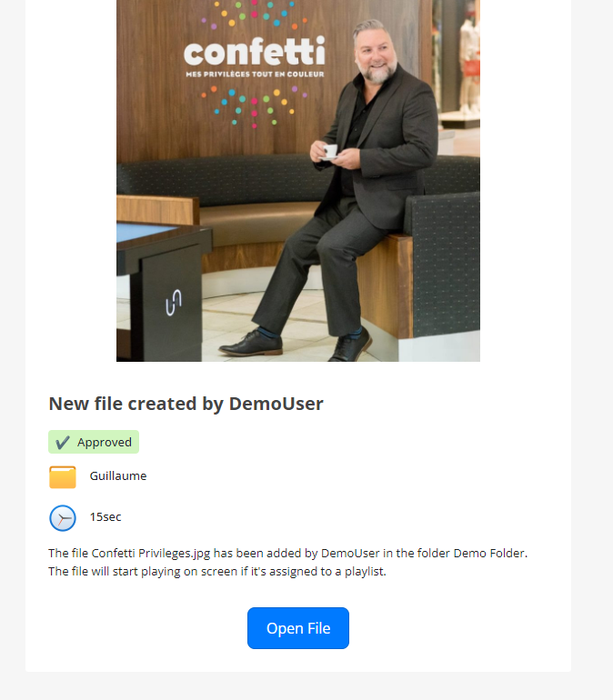Select the Guillaume folder name
Screen dimensions: 613x700
pyautogui.click(x=118, y=475)
